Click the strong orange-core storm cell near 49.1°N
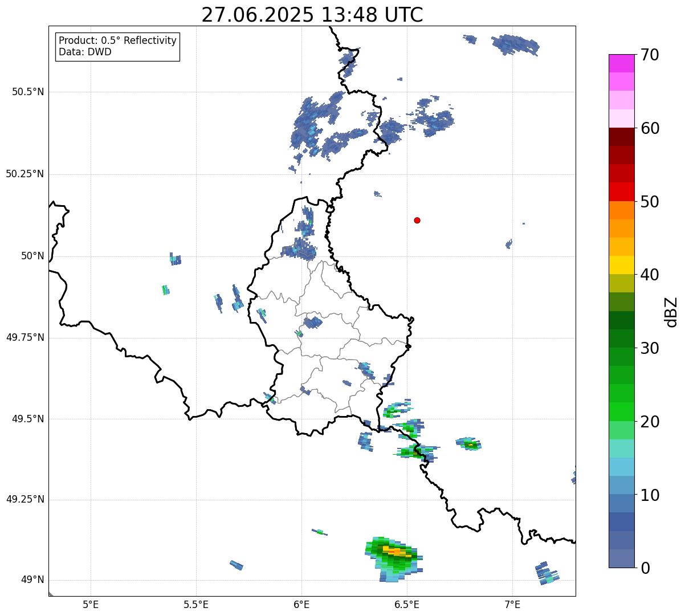685x616 pixels. pyautogui.click(x=394, y=558)
